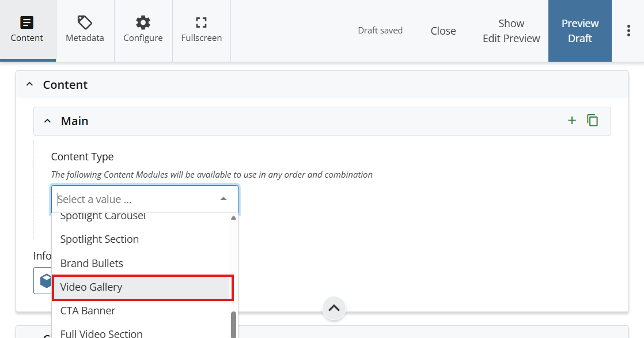644x338 pixels.
Task: Switch to the Metadata tab
Action: point(85,30)
